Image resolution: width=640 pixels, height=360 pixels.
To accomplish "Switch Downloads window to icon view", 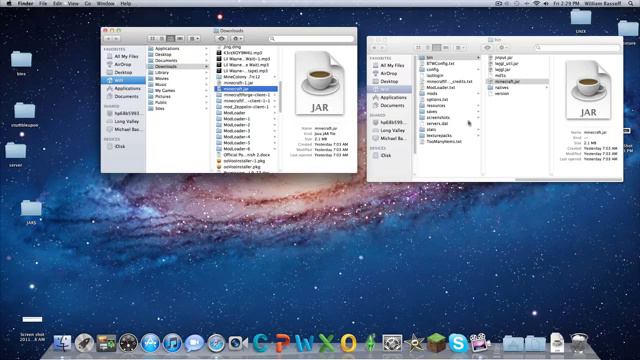I will [152, 38].
